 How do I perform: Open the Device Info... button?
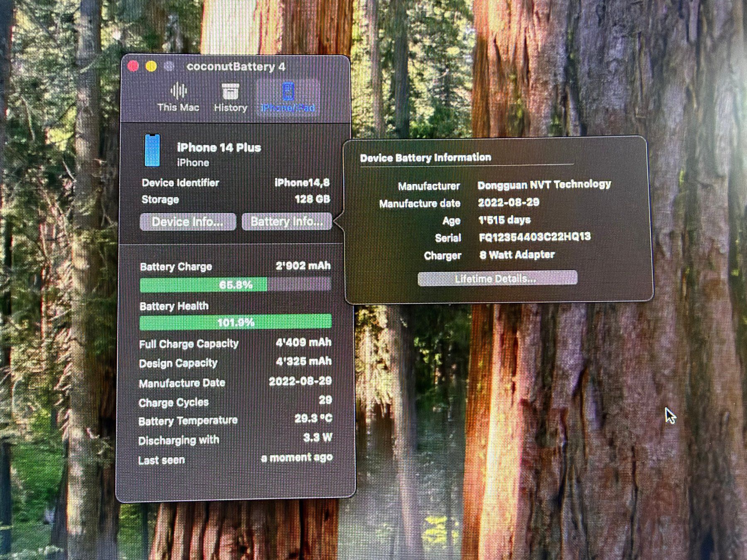pos(188,222)
